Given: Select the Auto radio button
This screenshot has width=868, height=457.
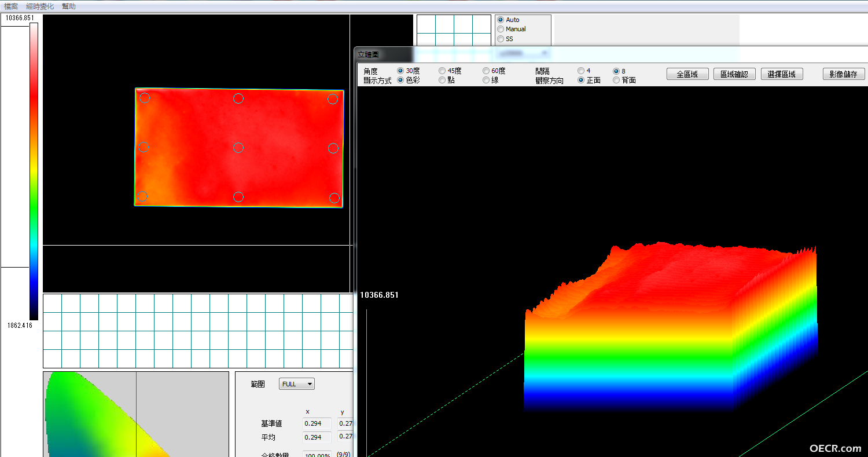Looking at the screenshot, I should 501,20.
